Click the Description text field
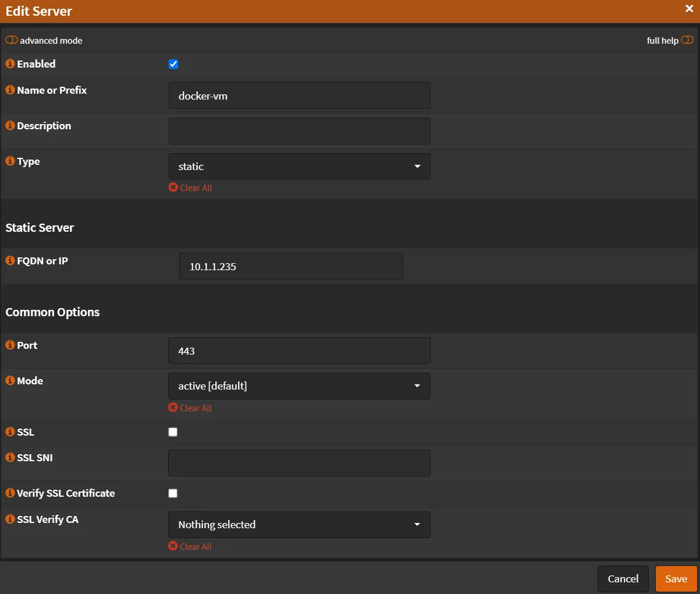Screen dimensions: 700x594 pos(299,131)
